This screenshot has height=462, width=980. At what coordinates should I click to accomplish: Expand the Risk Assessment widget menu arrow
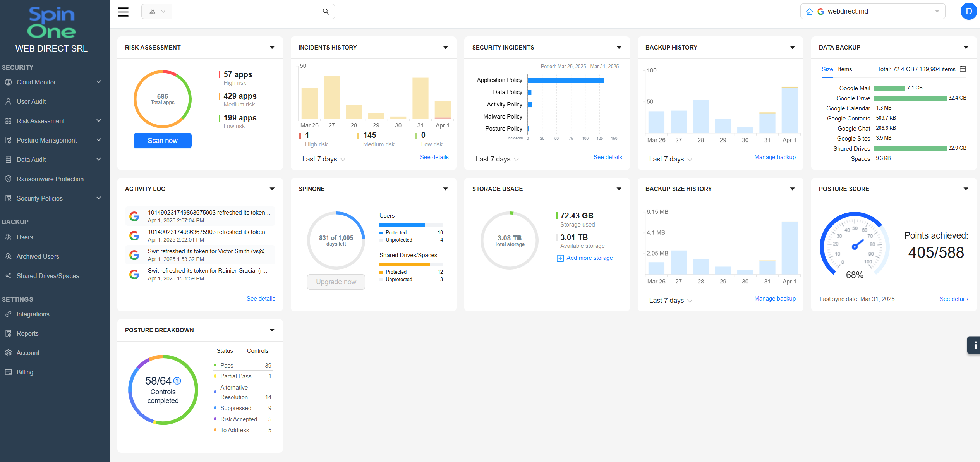point(272,48)
